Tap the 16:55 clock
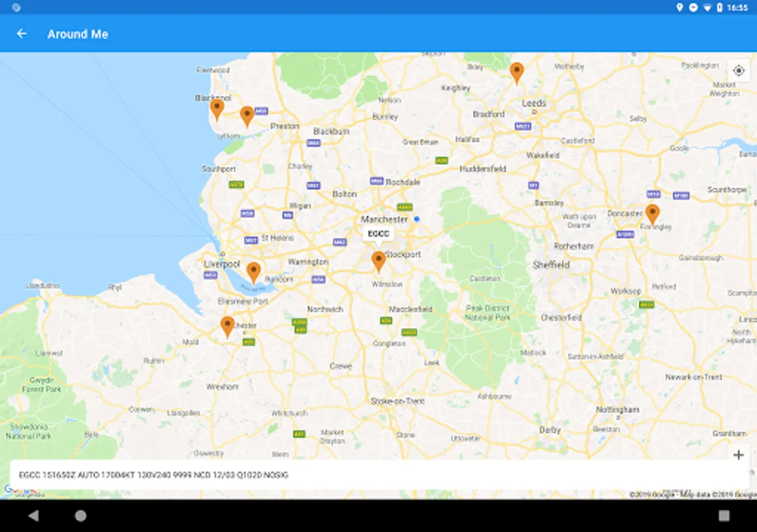Viewport: 757px width, 532px height. click(x=737, y=8)
